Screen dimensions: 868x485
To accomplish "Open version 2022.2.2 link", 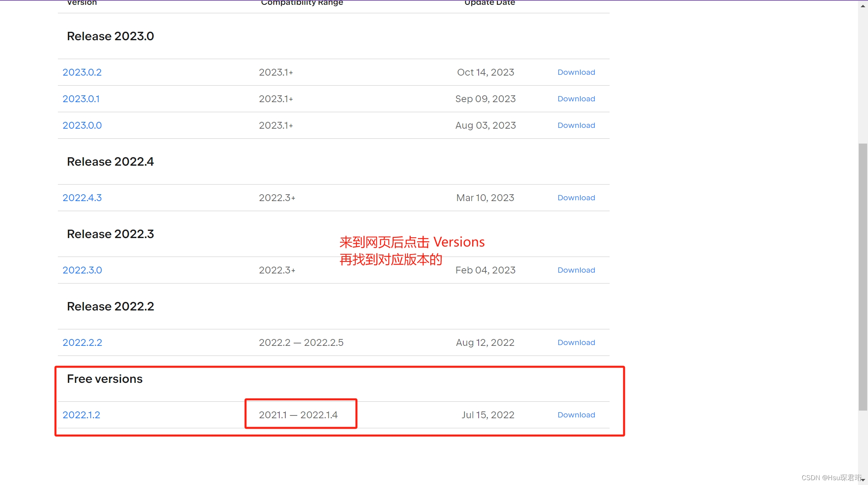I will pos(82,343).
